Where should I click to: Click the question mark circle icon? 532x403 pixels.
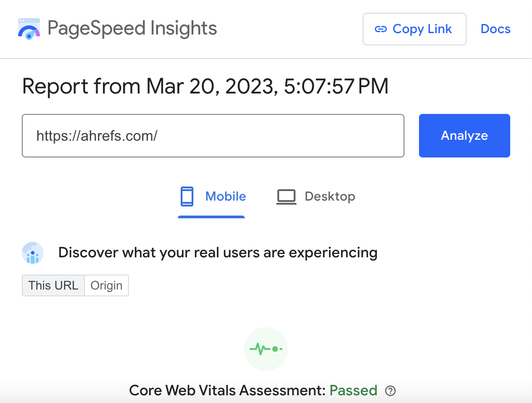(x=390, y=391)
